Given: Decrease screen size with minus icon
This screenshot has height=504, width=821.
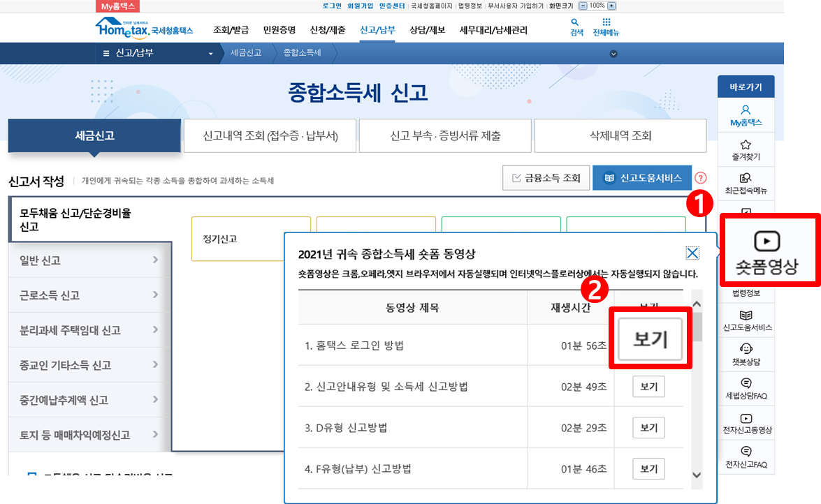Looking at the screenshot, I should 583,6.
